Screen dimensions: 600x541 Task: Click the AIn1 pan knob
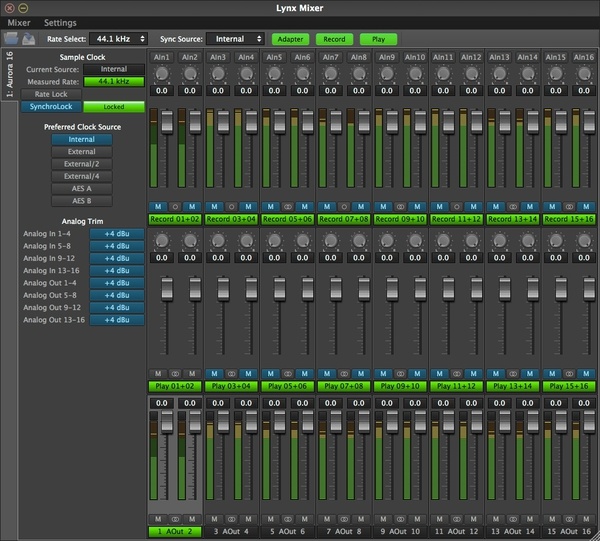coord(161,74)
